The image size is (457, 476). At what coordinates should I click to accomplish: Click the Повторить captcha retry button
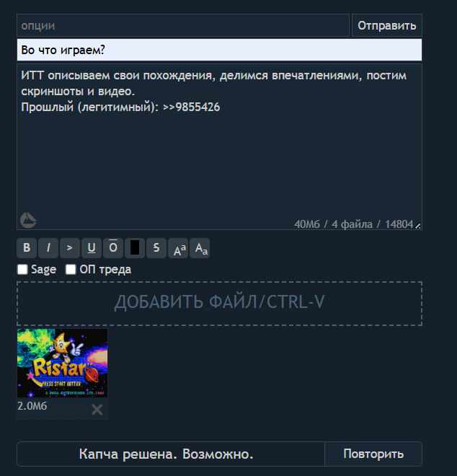click(373, 454)
